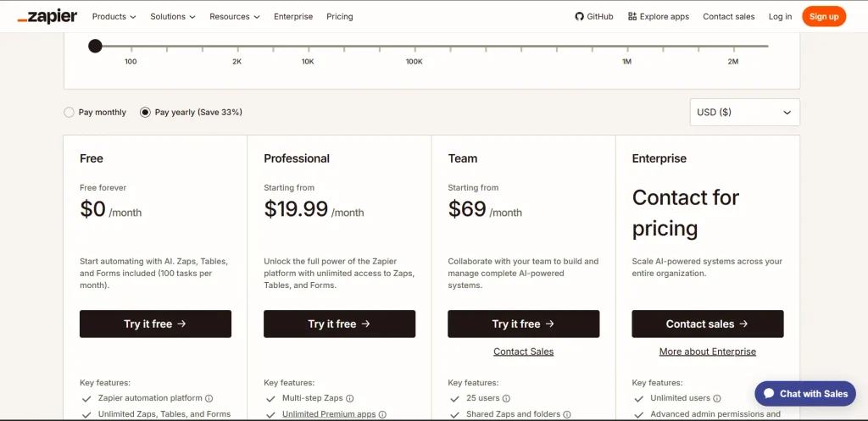Click the Unlimited Premium apps link
The image size is (868, 421).
[x=329, y=414]
